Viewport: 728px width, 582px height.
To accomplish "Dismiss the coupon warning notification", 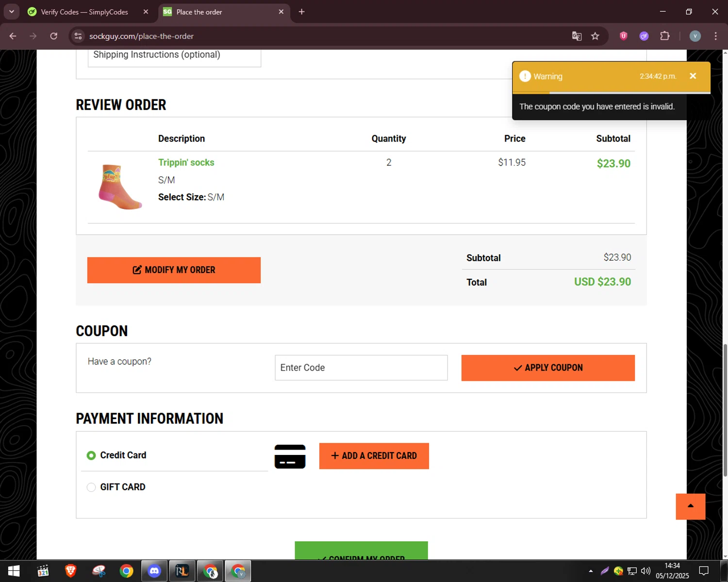I will point(693,76).
